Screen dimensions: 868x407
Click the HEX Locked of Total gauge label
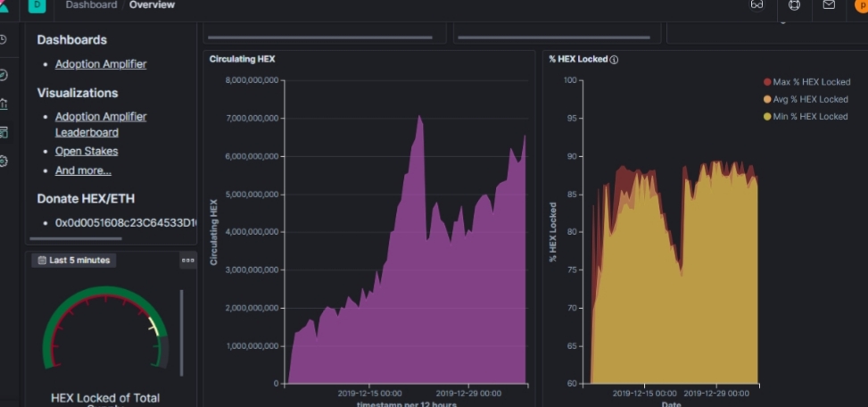point(105,401)
